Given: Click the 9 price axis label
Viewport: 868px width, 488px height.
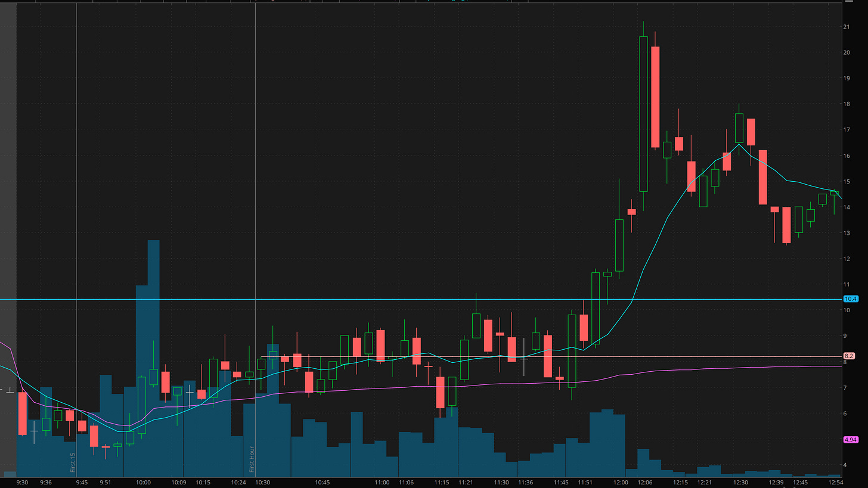Looking at the screenshot, I should pyautogui.click(x=845, y=336).
